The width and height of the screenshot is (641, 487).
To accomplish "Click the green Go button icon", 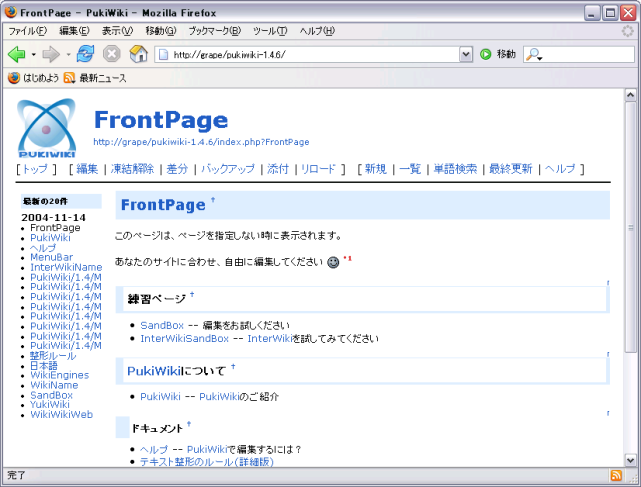I will point(486,54).
